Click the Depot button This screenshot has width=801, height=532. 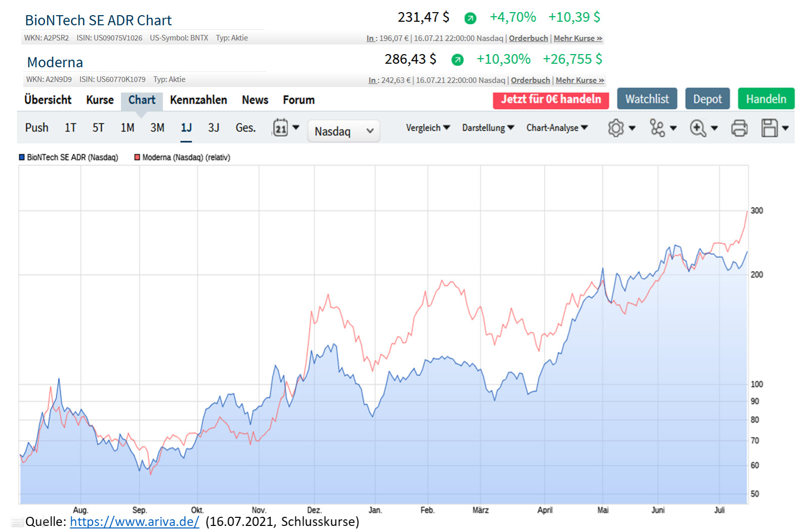[x=707, y=99]
